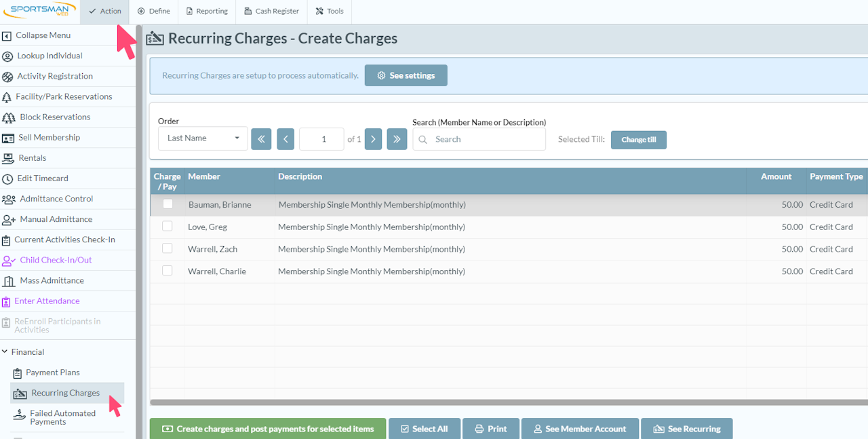Go to the last page arrow button
The height and width of the screenshot is (439, 868).
(x=397, y=139)
